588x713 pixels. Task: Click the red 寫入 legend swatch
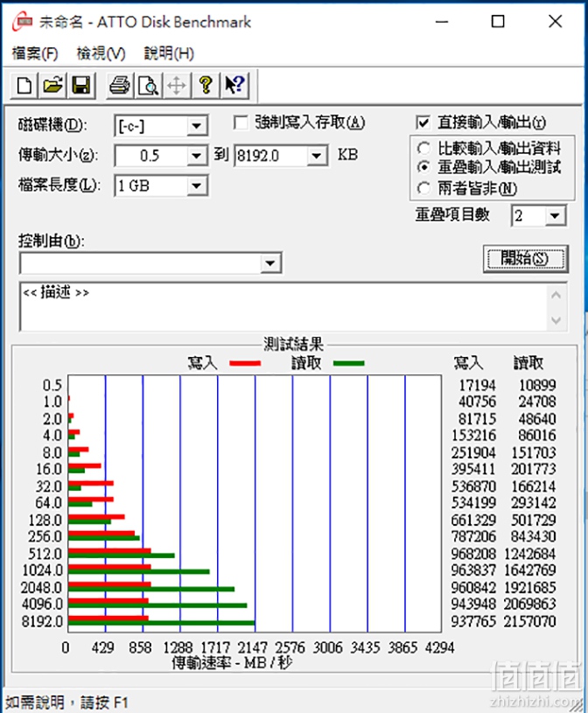245,363
